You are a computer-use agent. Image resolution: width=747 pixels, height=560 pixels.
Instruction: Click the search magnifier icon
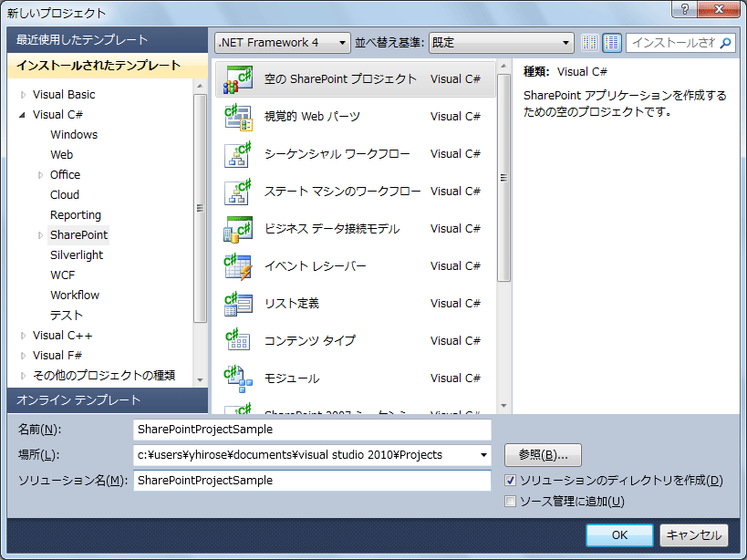[725, 43]
